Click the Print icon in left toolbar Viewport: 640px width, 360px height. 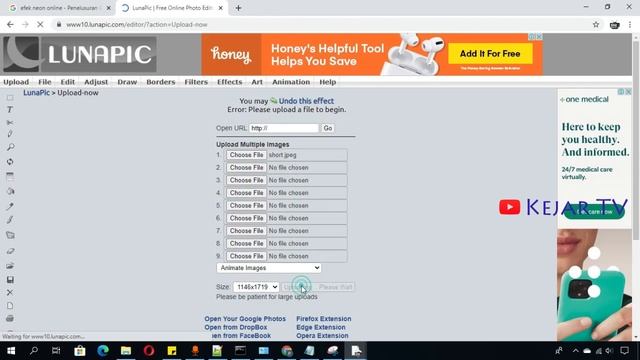pyautogui.click(x=10, y=318)
